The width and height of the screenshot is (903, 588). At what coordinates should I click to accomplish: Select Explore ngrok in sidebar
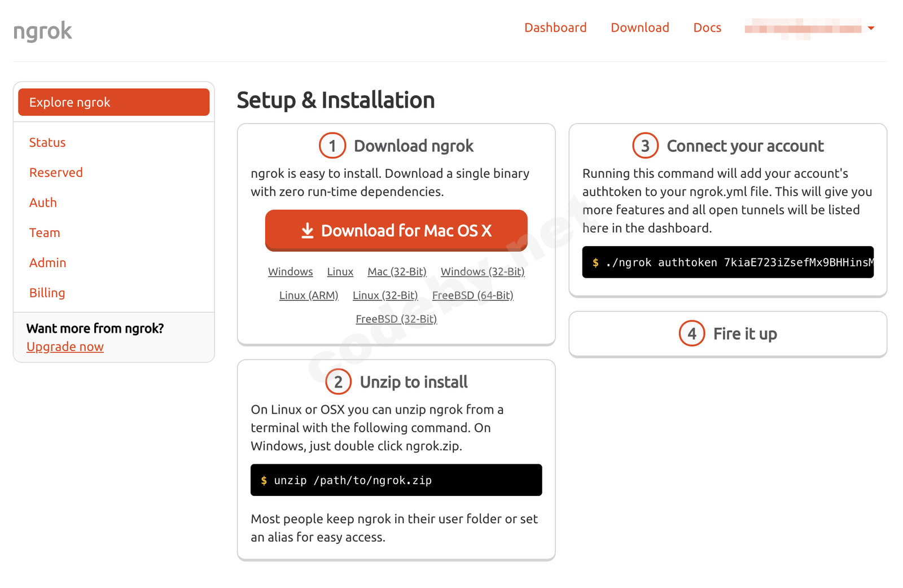tap(113, 102)
